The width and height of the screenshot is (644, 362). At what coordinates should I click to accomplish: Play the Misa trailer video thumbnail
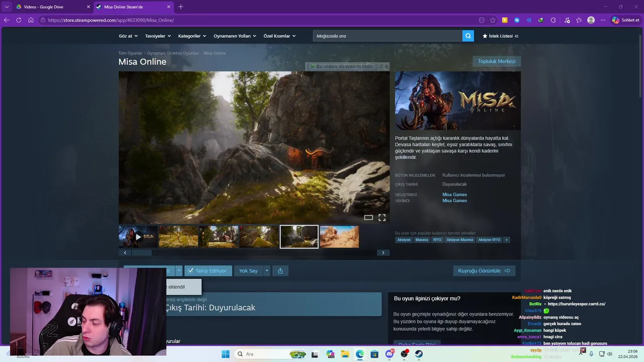click(x=138, y=237)
